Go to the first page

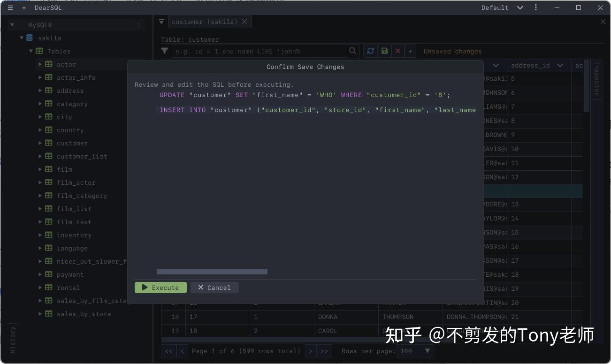(168, 351)
